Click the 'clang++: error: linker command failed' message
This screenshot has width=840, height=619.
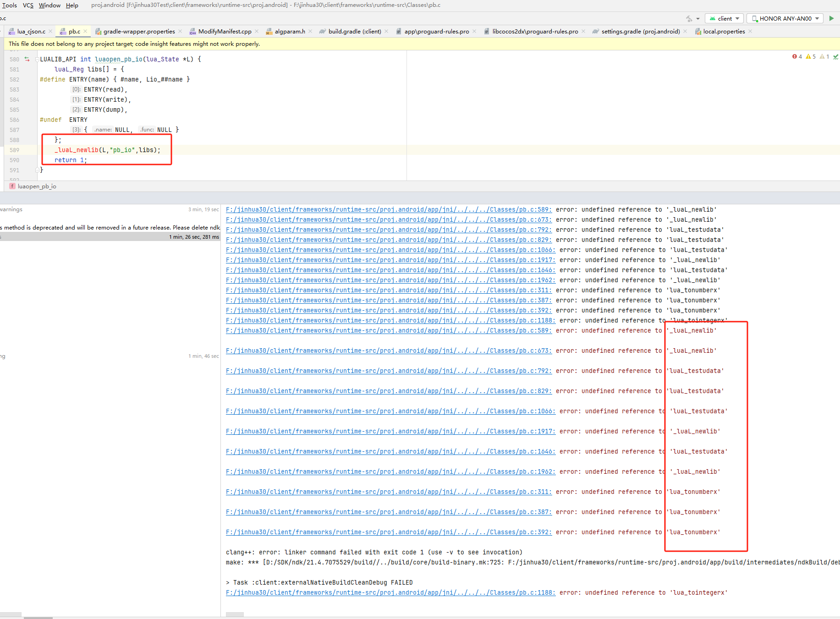[374, 552]
